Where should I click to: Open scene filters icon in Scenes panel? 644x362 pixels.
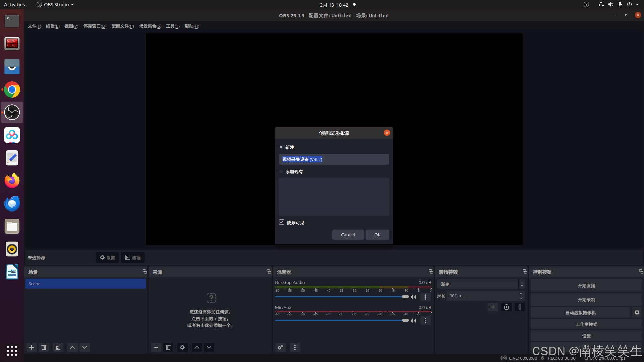[x=58, y=347]
